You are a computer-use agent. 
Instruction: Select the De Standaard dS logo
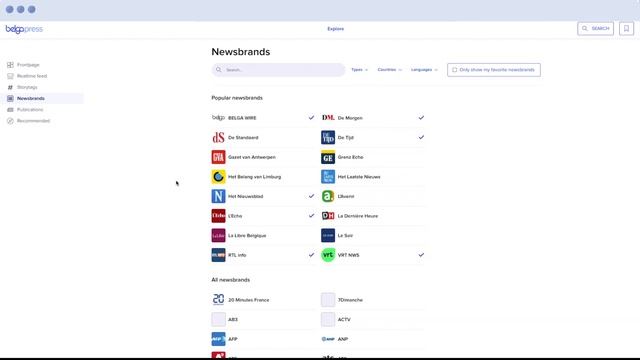[x=218, y=138]
